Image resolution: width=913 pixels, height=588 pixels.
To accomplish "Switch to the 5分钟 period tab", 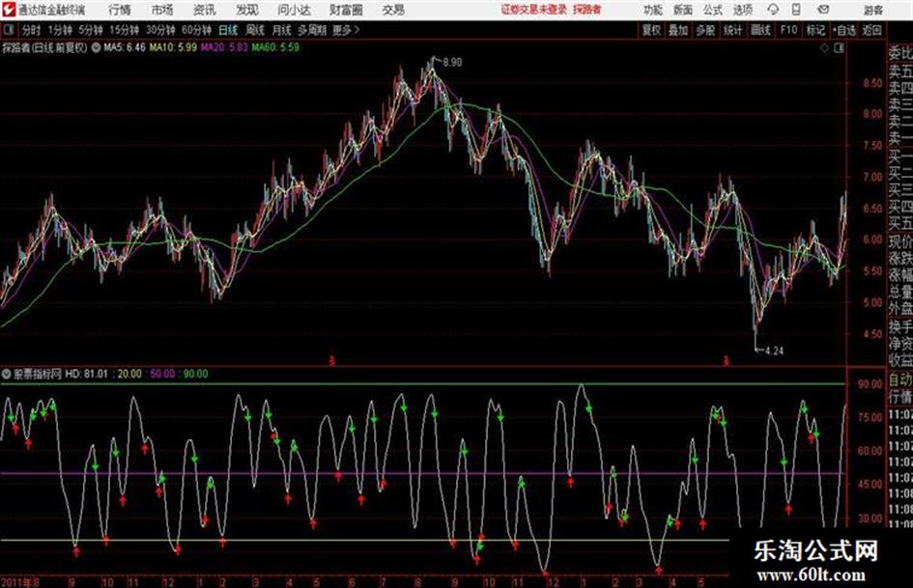I will click(x=90, y=30).
